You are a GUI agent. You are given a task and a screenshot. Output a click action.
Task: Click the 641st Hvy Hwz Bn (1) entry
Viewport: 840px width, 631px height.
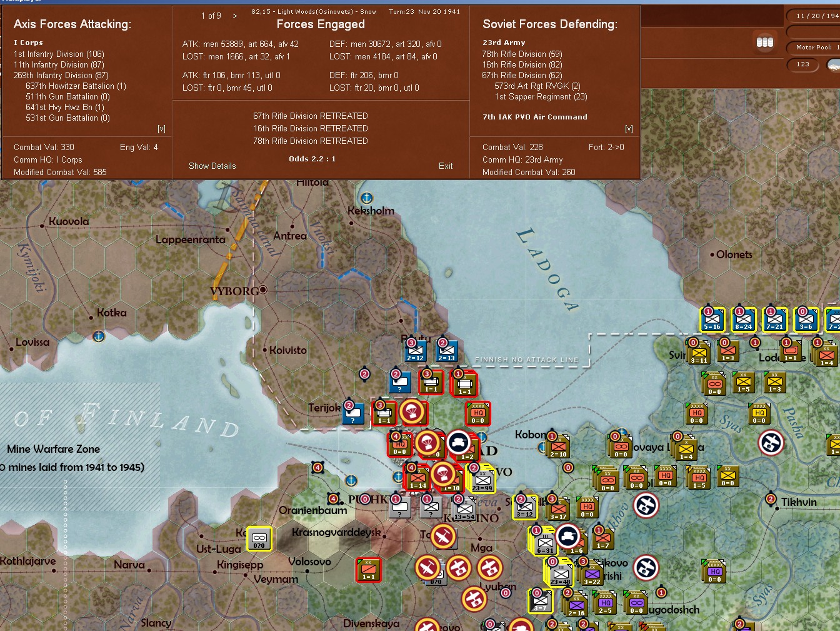coord(65,108)
